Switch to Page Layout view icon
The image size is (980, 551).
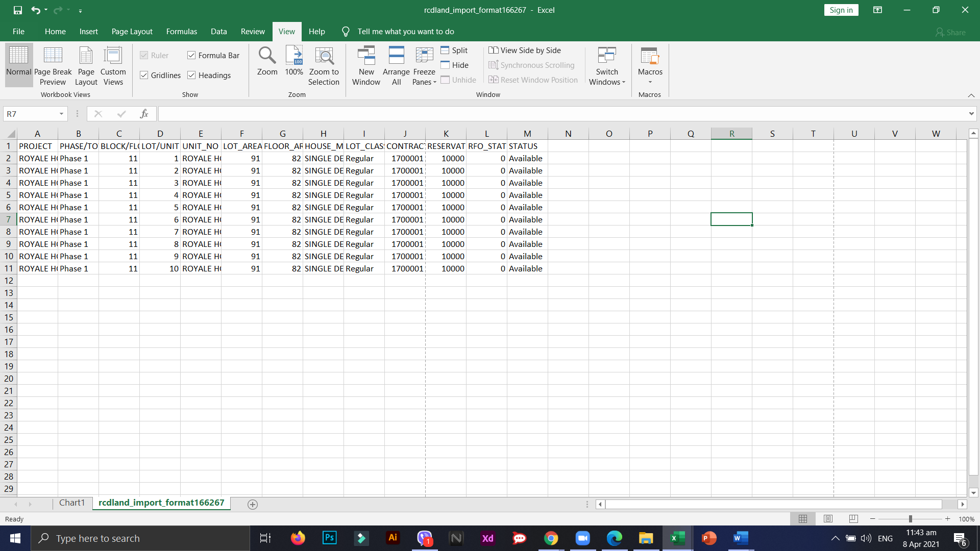tap(86, 56)
